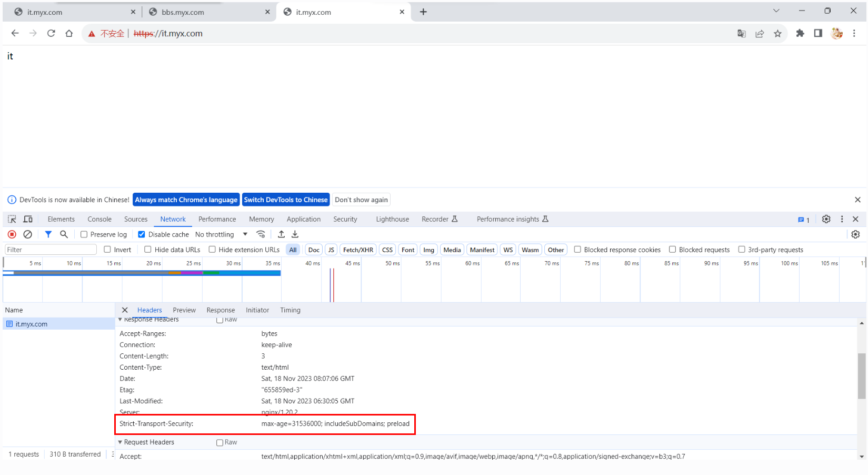Screen dimensions: 868x475
Task: Enable Preserve log checkbox
Action: 84,234
